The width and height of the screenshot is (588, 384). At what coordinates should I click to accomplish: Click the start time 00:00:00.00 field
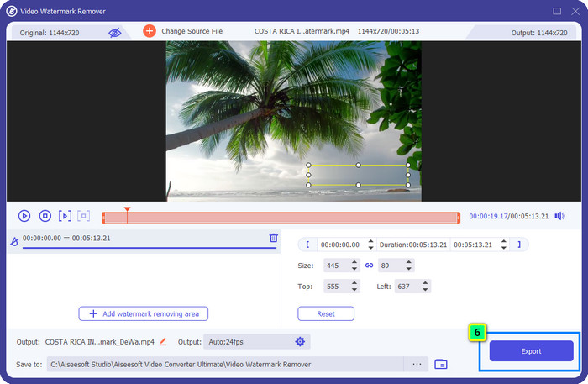341,245
